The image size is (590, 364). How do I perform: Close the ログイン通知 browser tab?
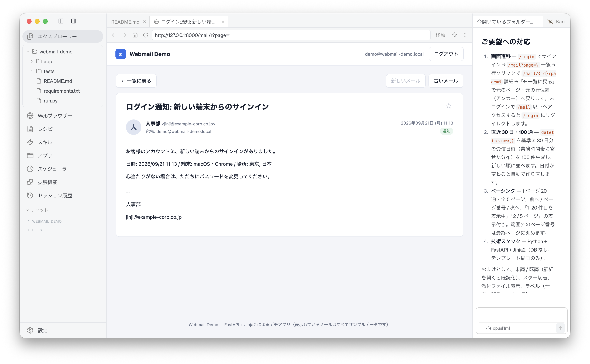(x=223, y=22)
